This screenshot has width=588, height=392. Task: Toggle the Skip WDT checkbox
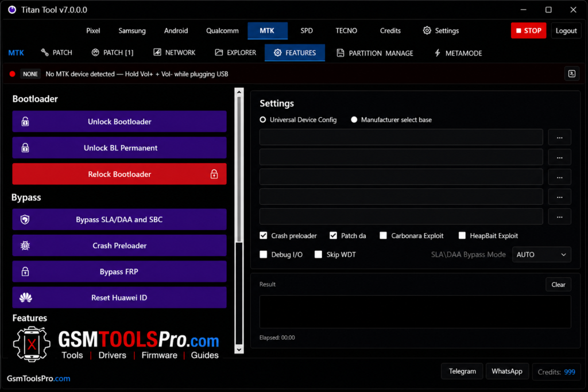pyautogui.click(x=318, y=254)
